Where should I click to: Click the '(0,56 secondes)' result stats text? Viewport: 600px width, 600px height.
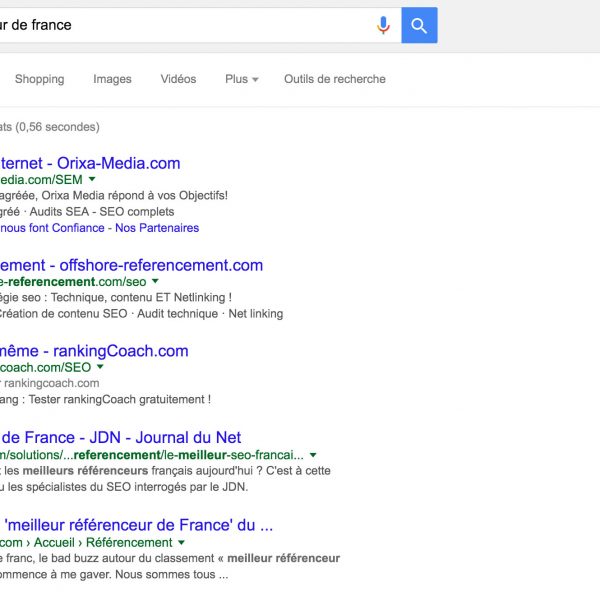click(57, 127)
